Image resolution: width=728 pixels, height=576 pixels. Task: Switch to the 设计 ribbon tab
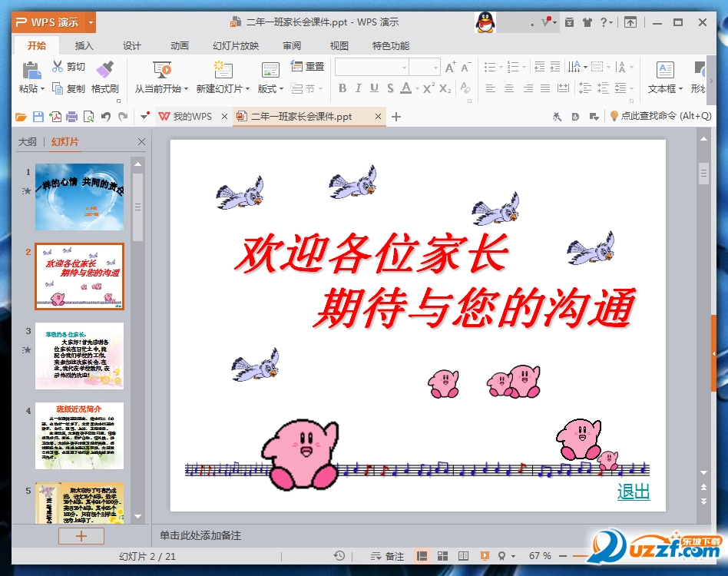click(132, 45)
